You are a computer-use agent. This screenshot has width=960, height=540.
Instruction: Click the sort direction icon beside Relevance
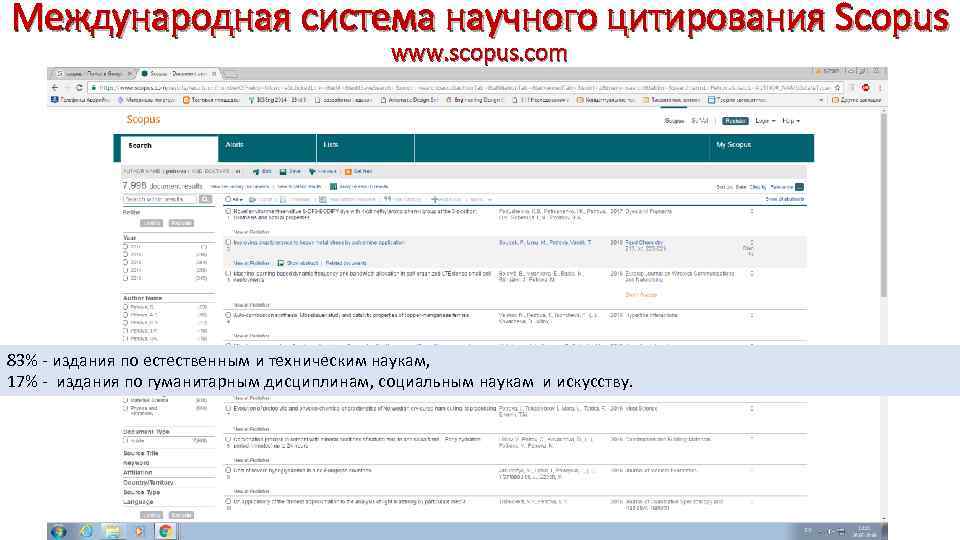[799, 187]
